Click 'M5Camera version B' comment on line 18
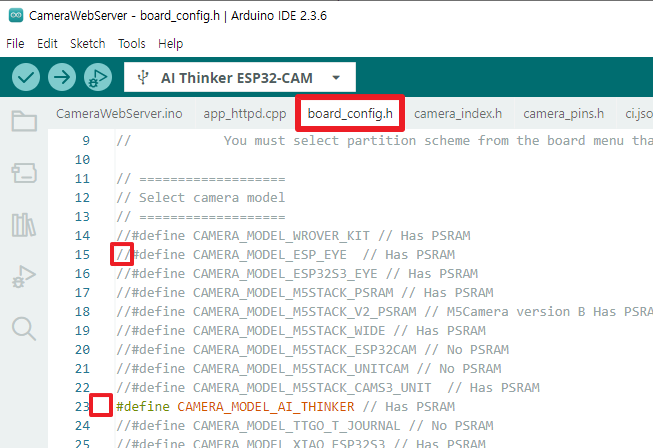 (x=516, y=312)
